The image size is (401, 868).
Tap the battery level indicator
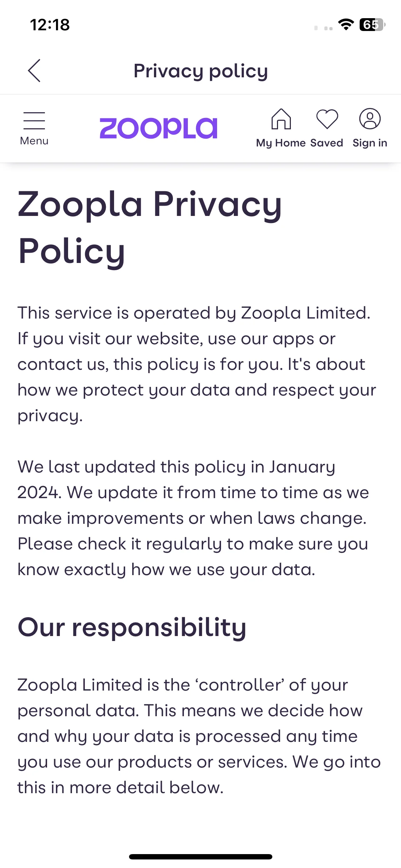(x=372, y=25)
